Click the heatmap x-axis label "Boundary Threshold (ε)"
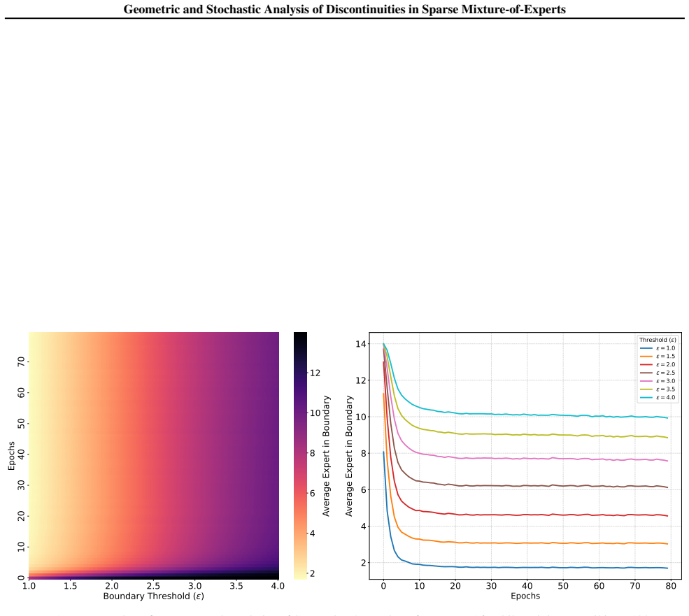Image resolution: width=689 pixels, height=616 pixels. (x=154, y=596)
